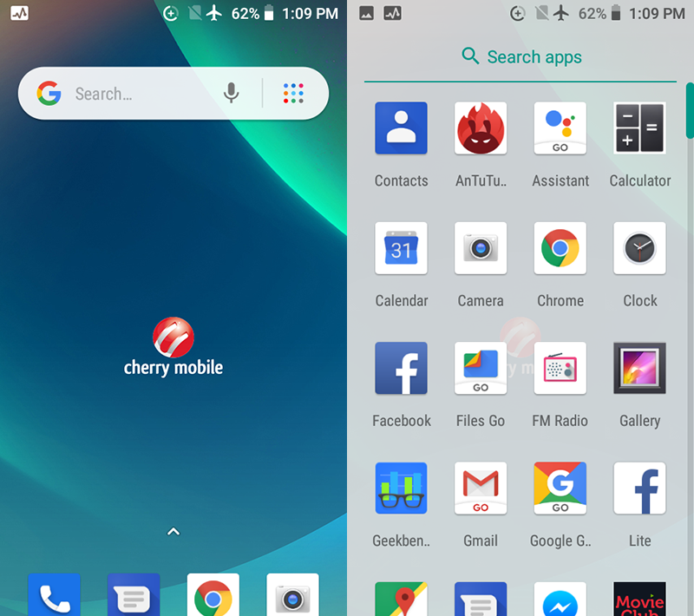This screenshot has height=616, width=694.
Task: Open the Contacts app
Action: 401,128
